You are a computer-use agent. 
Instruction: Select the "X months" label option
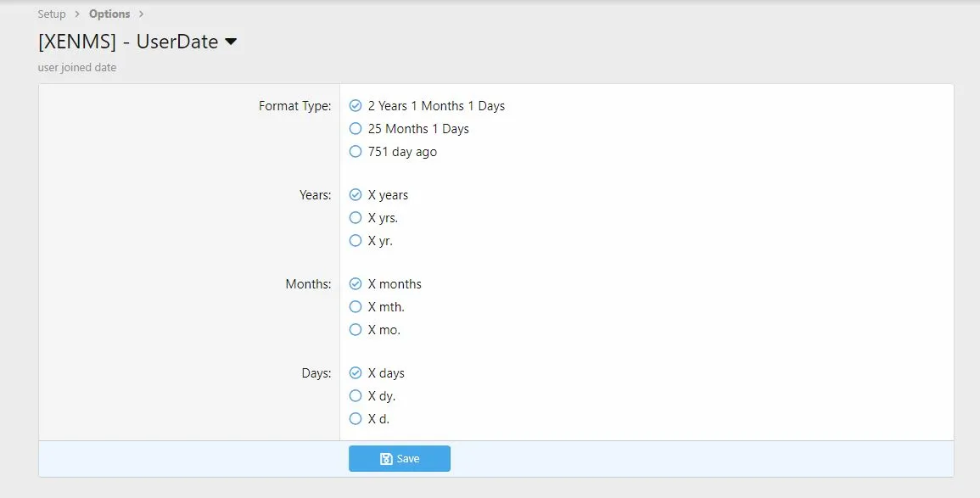[x=356, y=284]
